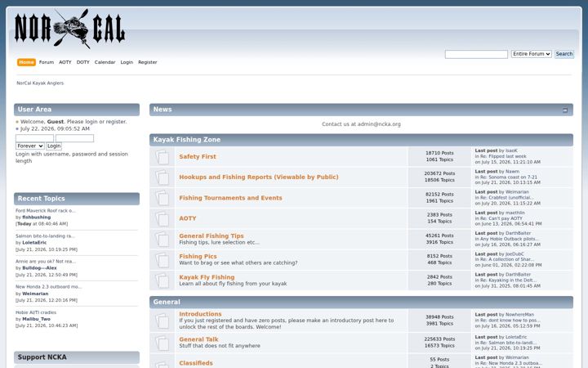588x368 pixels.
Task: Open the Fishing Pics board
Action: click(x=198, y=257)
